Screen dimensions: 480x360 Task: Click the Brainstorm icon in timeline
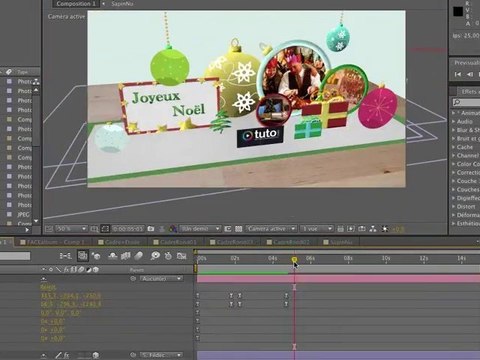point(155,256)
